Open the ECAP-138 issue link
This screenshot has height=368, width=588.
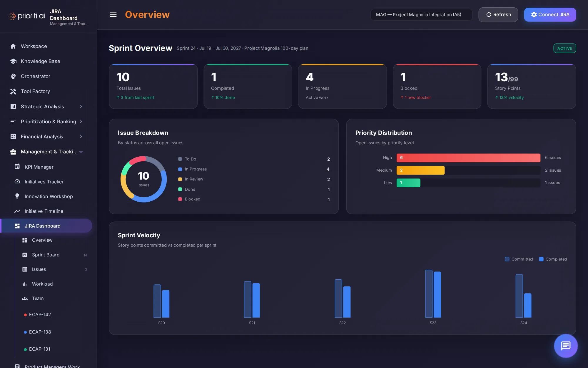pos(40,332)
